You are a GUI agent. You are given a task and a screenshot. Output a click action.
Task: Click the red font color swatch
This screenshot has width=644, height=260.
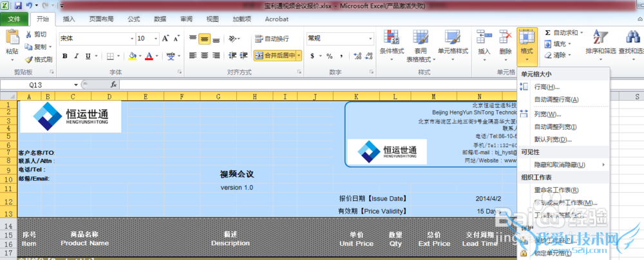click(x=149, y=56)
